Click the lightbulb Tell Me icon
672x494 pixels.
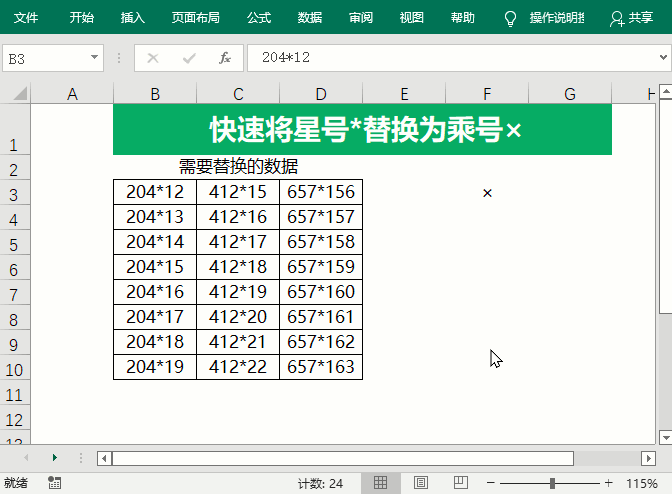[x=510, y=18]
